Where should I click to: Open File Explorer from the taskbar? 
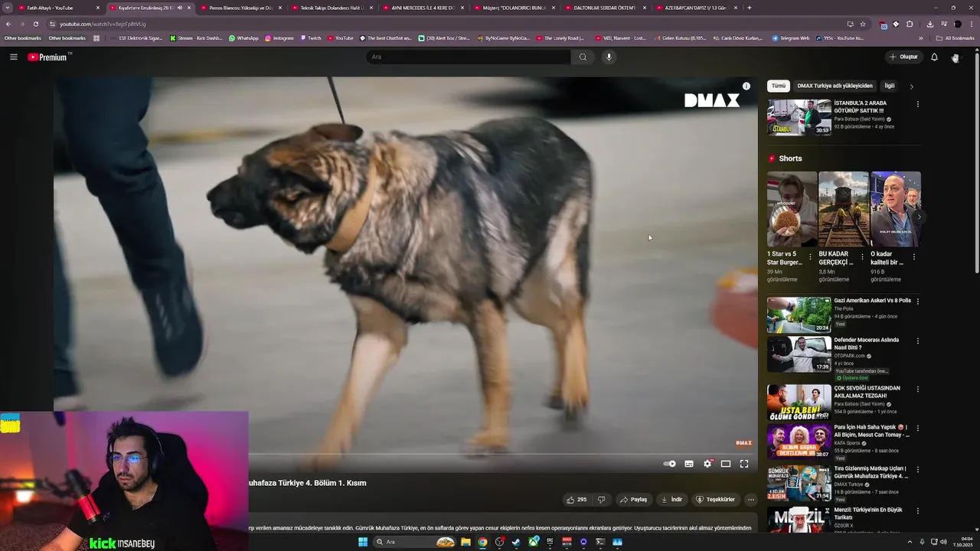465,542
